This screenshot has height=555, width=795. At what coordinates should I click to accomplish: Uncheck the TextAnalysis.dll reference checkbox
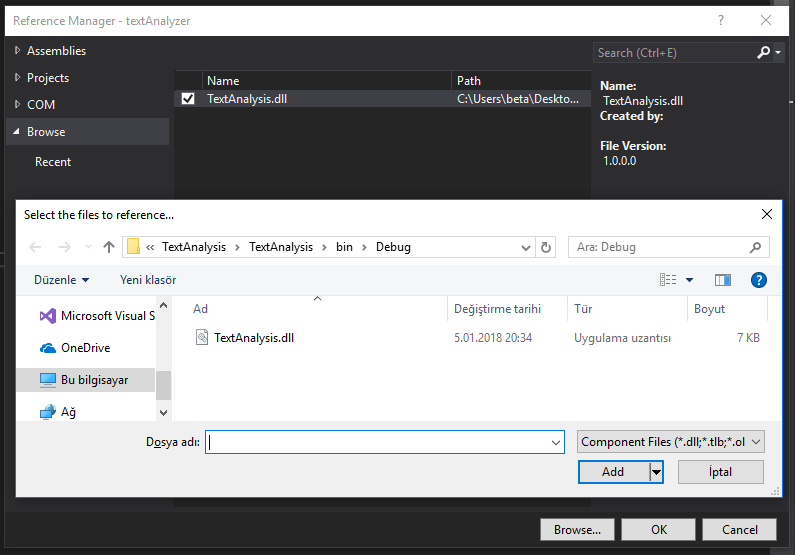[188, 99]
